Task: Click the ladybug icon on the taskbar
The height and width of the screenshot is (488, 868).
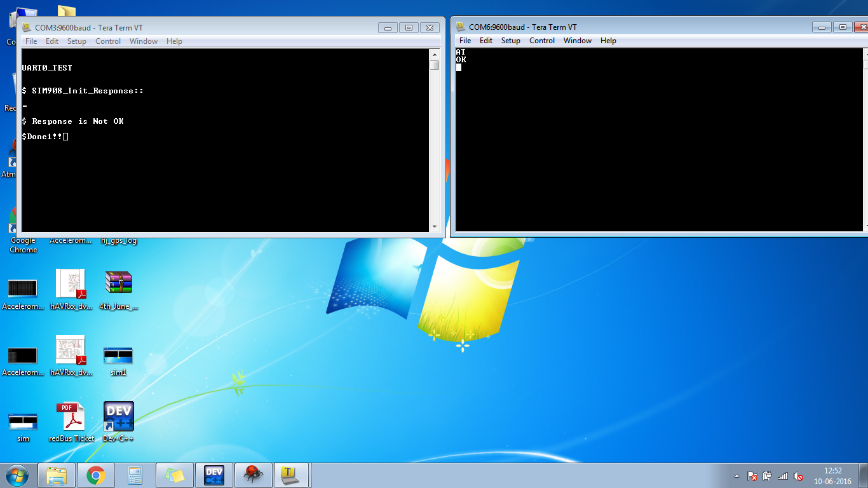Action: [x=253, y=475]
